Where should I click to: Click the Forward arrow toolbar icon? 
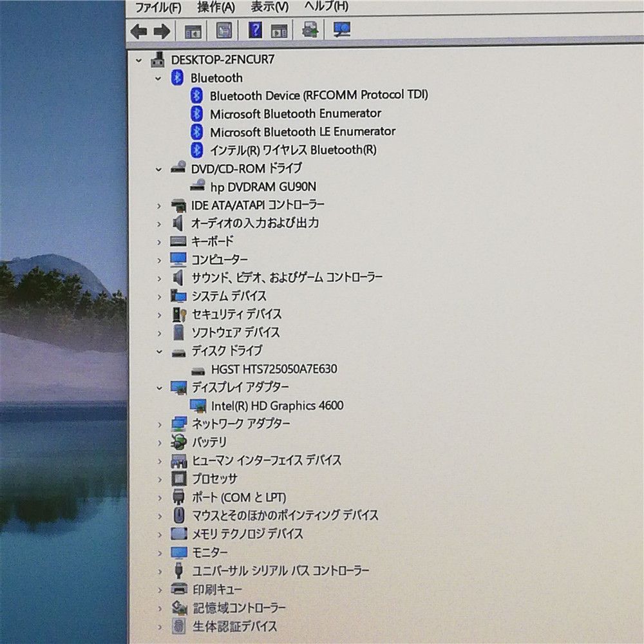pyautogui.click(x=162, y=31)
